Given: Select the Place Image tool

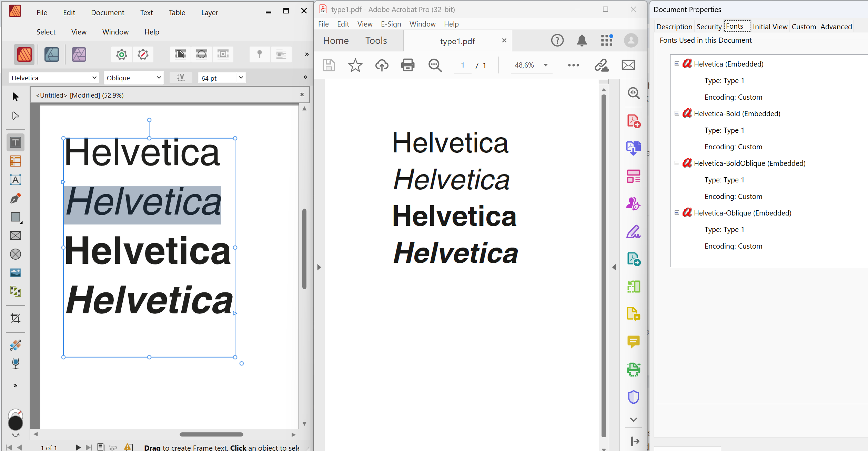Looking at the screenshot, I should 16,273.
